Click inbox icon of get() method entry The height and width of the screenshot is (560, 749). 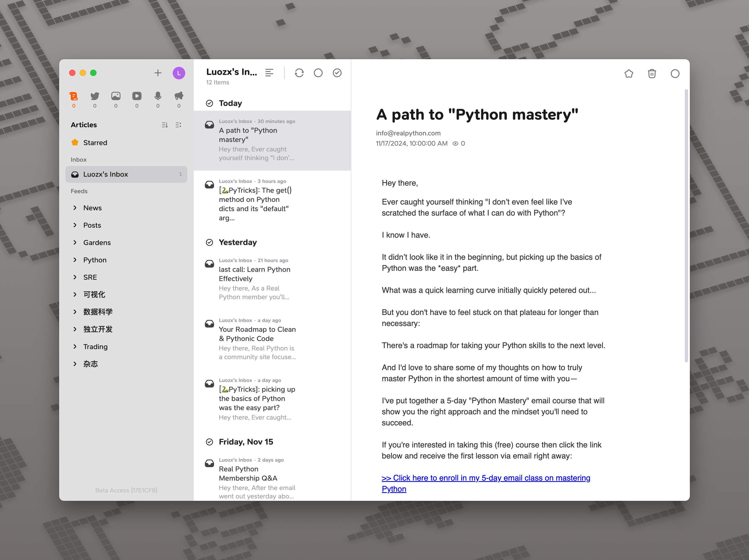coord(210,185)
